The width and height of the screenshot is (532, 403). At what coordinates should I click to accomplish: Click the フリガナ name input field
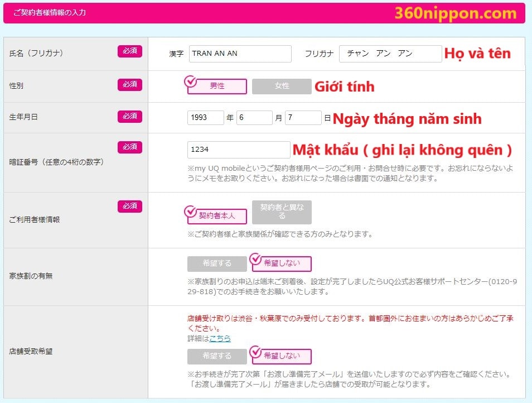[x=390, y=54]
